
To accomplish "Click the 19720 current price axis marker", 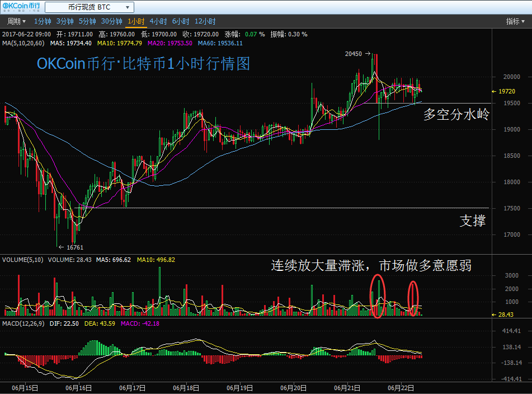I will (506, 91).
